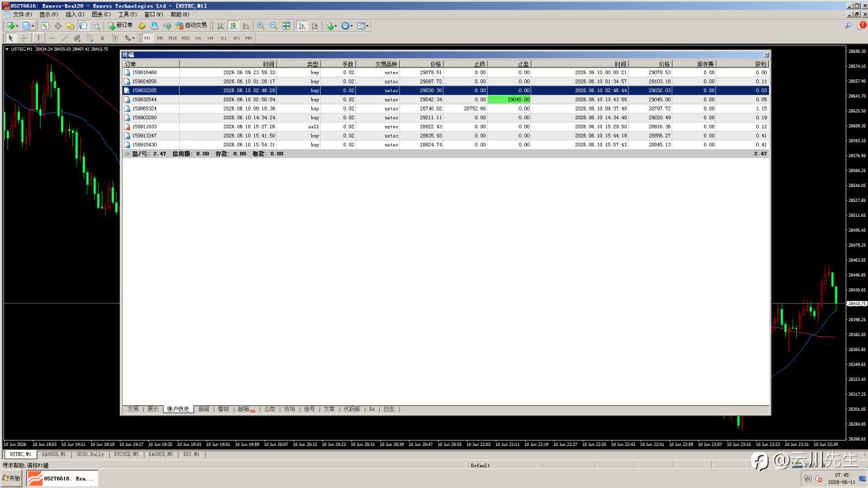Open the 文件 (File) menu
The image size is (868, 488).
click(22, 14)
